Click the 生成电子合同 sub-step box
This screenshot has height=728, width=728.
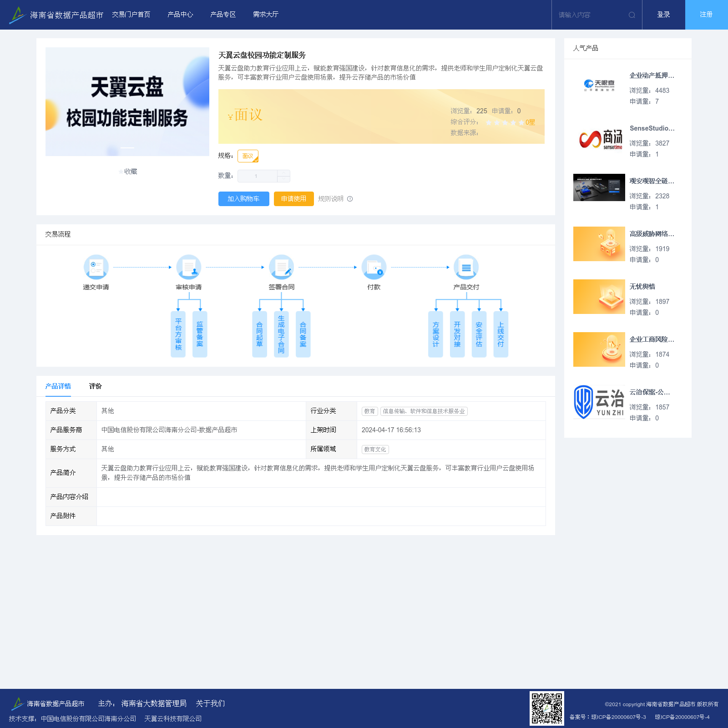pos(281,334)
